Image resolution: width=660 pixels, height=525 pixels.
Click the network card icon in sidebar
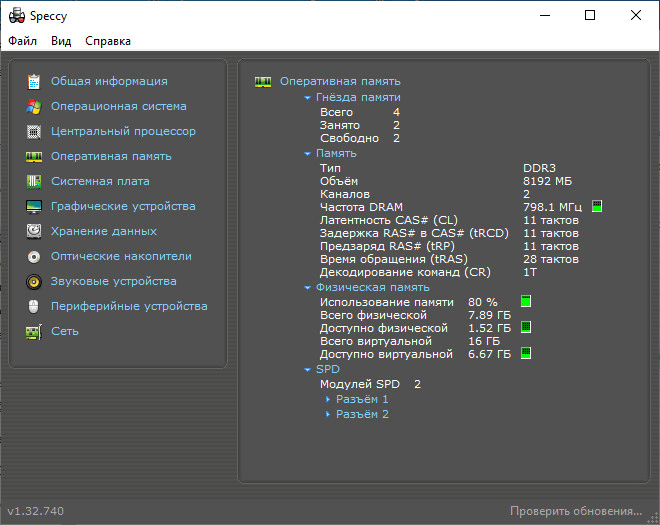(x=34, y=331)
